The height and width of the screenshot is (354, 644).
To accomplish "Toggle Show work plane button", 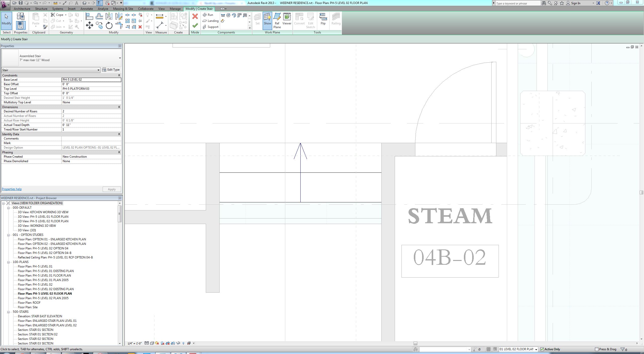I will [267, 20].
